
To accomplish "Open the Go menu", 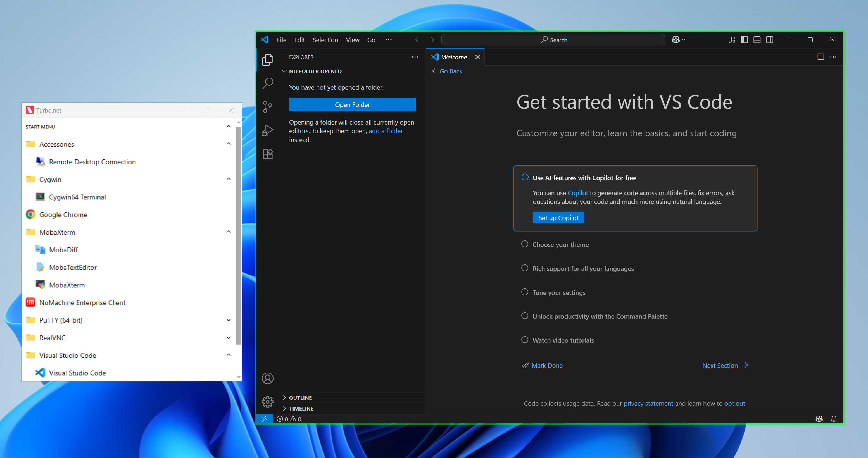I will click(x=371, y=40).
